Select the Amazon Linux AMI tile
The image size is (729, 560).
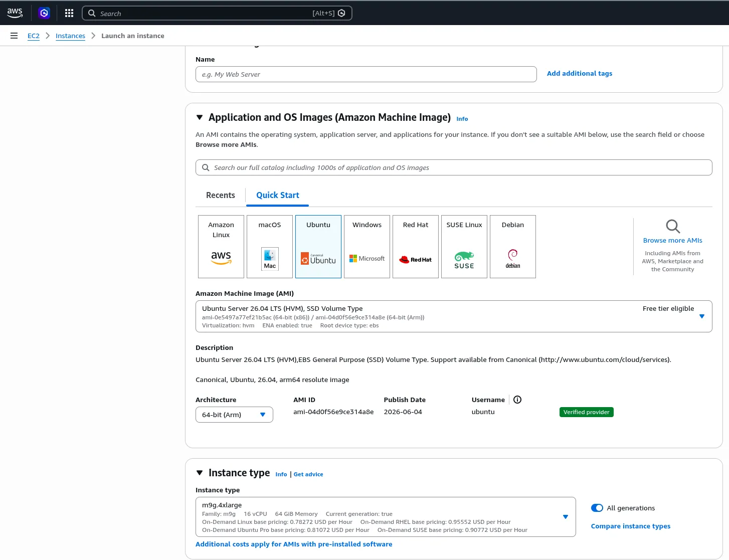pos(221,247)
